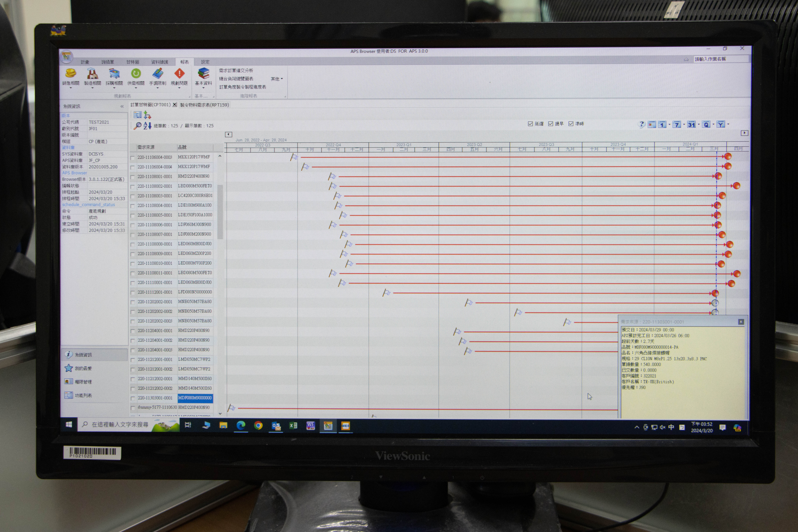Screen dimensions: 798x532
Task: Open 我的最愛 favorites star item
Action: pyautogui.click(x=78, y=368)
